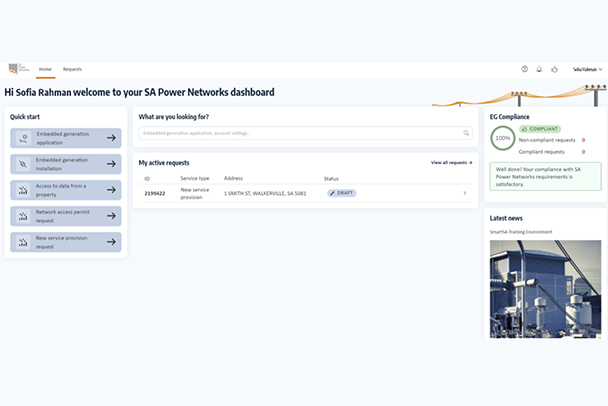Click Non-compliant requests count
Screen dimensions: 608x406
click(x=583, y=140)
